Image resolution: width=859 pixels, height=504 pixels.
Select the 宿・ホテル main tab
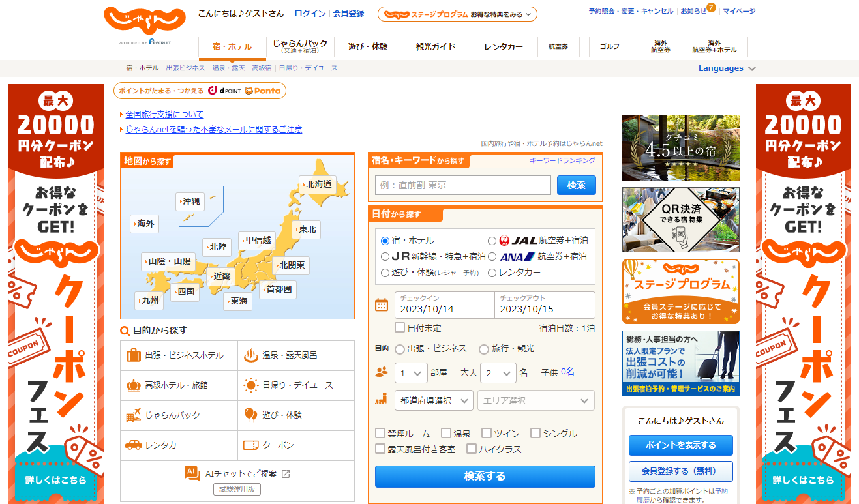tap(232, 47)
